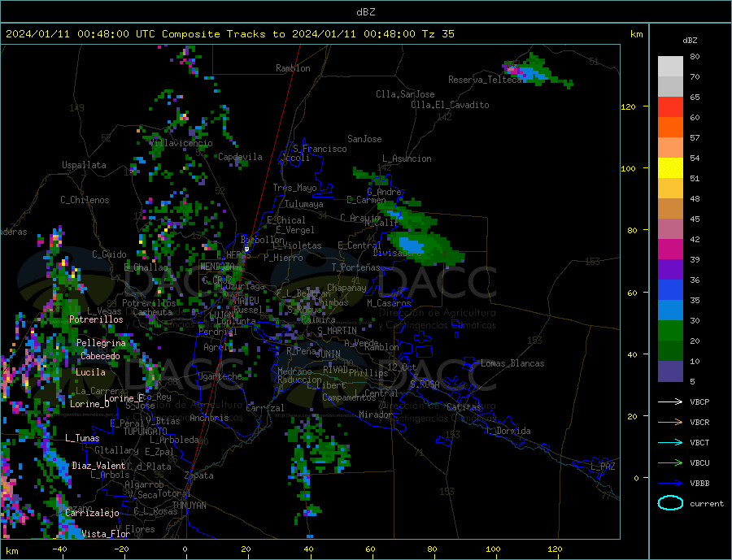Click the Tres_Mayo label
732x560 pixels.
[294, 188]
